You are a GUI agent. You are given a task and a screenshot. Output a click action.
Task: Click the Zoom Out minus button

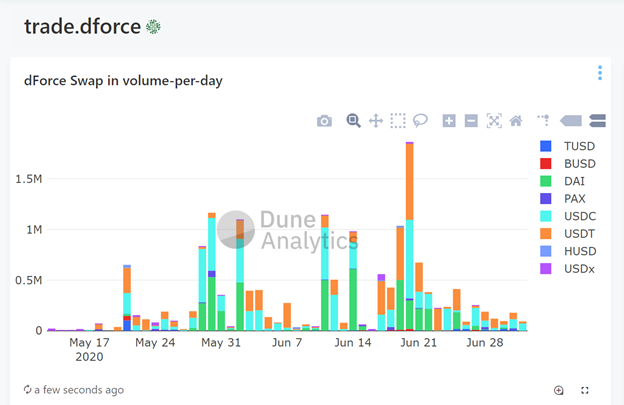(471, 121)
